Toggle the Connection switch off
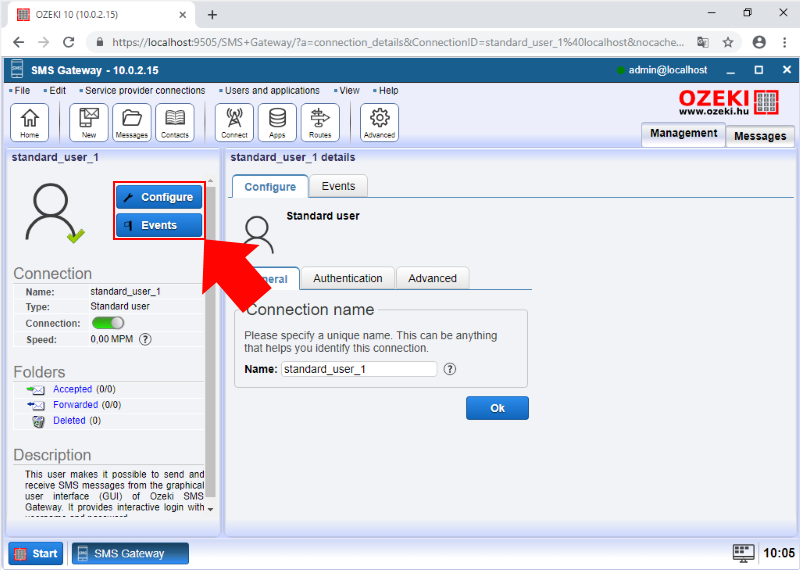The image size is (800, 570). point(108,323)
